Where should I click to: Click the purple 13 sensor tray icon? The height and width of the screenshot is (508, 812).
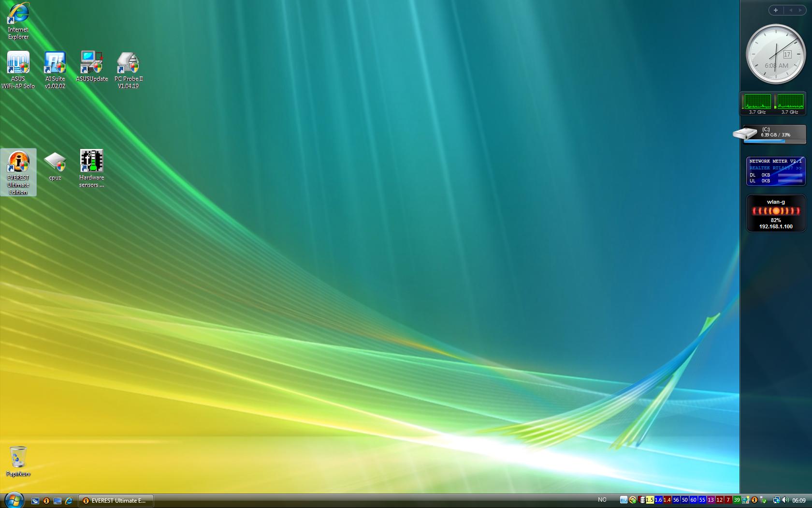710,500
